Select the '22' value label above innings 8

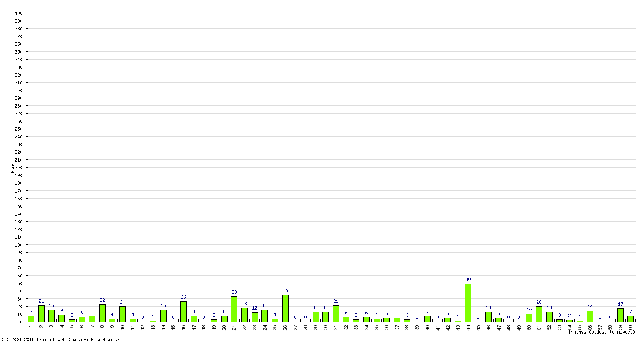pos(102,300)
